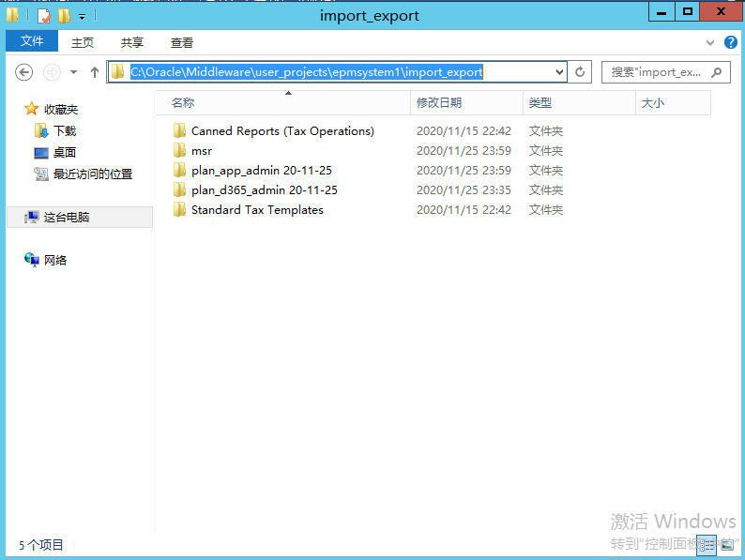The image size is (745, 560).
Task: Switch to details view icon
Action: click(707, 545)
